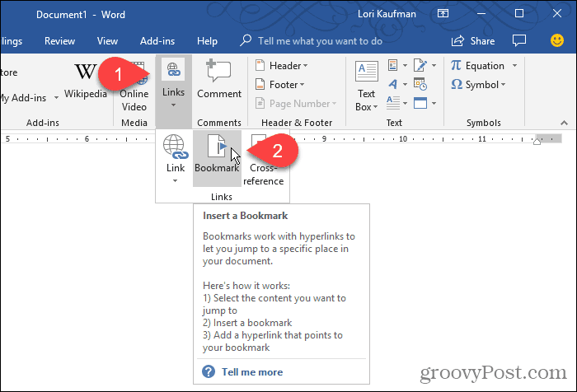The width and height of the screenshot is (577, 392).
Task: Click the Ribbon Display Options icon
Action: tap(443, 14)
